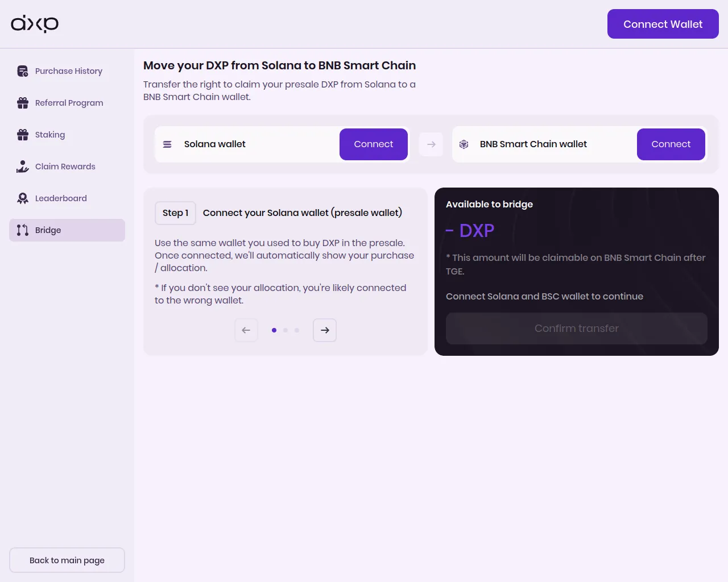Image resolution: width=728 pixels, height=582 pixels.
Task: Connect the Solana wallet
Action: (373, 144)
